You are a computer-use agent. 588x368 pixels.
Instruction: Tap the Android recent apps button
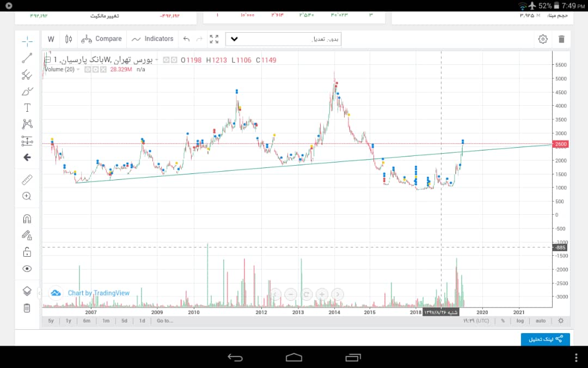point(353,358)
